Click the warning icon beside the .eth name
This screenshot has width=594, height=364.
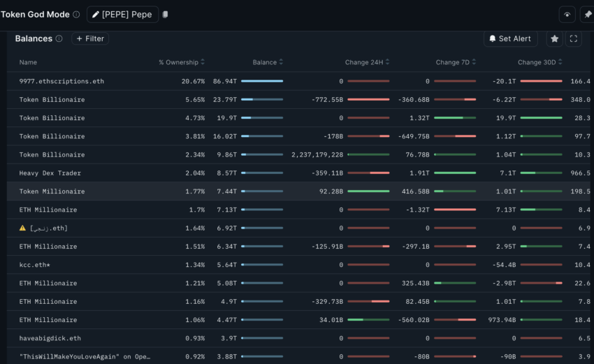coord(23,228)
